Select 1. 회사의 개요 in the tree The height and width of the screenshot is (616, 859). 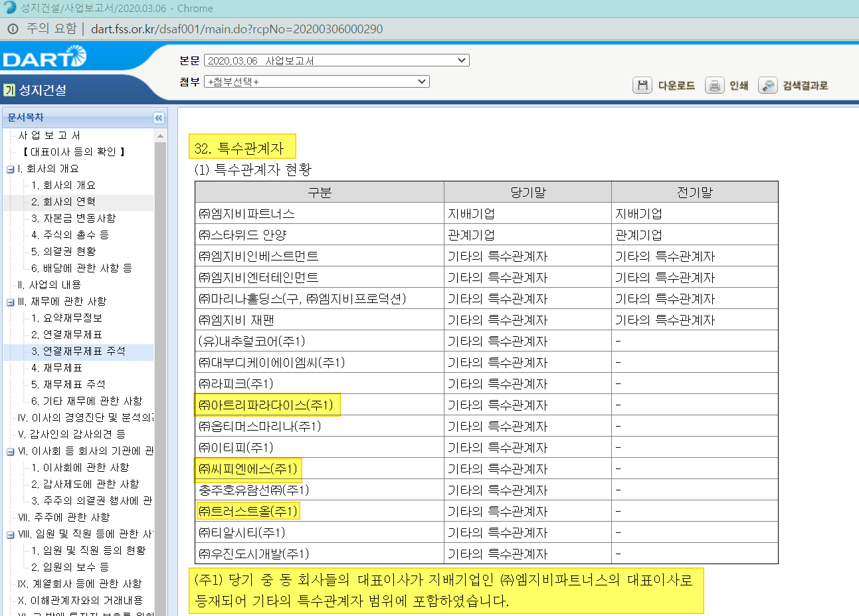point(63,185)
